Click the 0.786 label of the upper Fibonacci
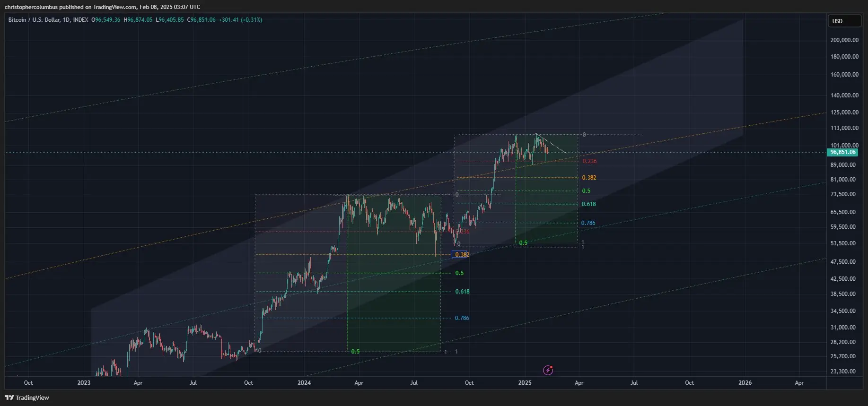 pyautogui.click(x=588, y=223)
